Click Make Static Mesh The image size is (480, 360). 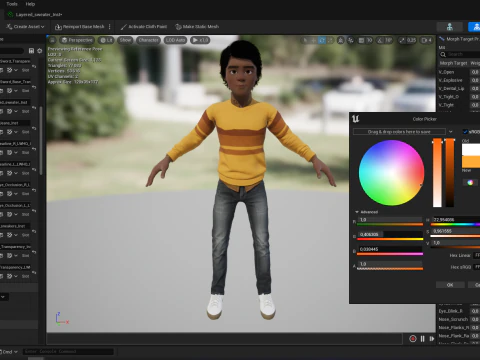(197, 27)
